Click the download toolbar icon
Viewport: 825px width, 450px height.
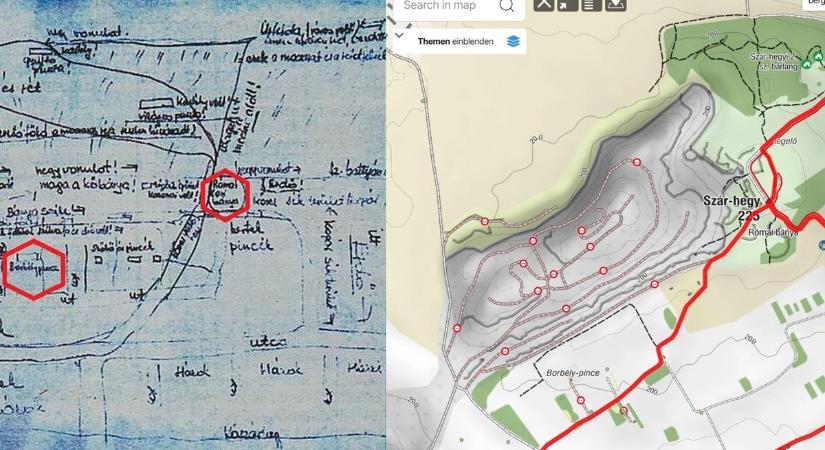tap(615, 5)
